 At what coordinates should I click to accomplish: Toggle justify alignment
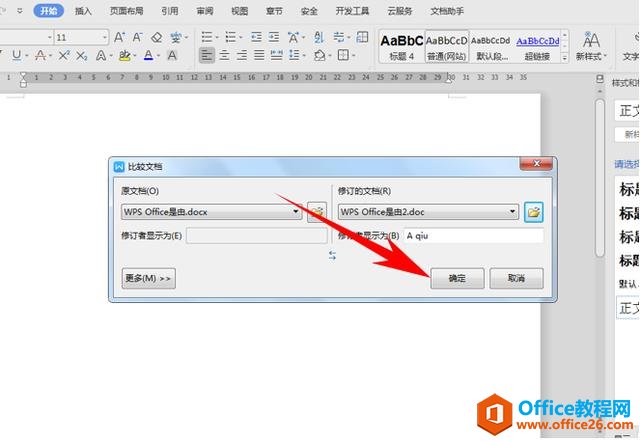pyautogui.click(x=259, y=55)
